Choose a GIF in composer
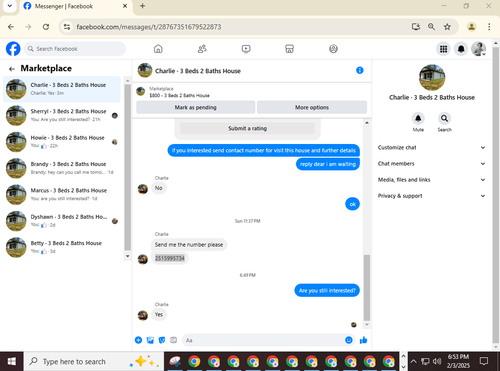The width and height of the screenshot is (500, 371). [x=173, y=340]
